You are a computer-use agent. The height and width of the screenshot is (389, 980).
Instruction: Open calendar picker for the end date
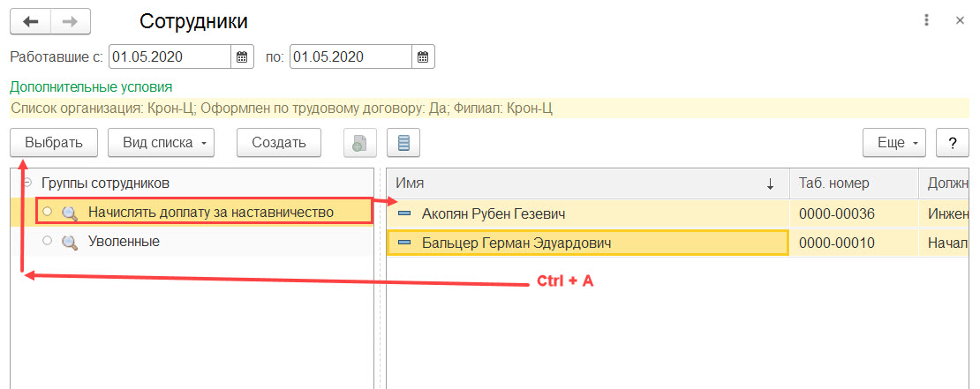(x=423, y=56)
